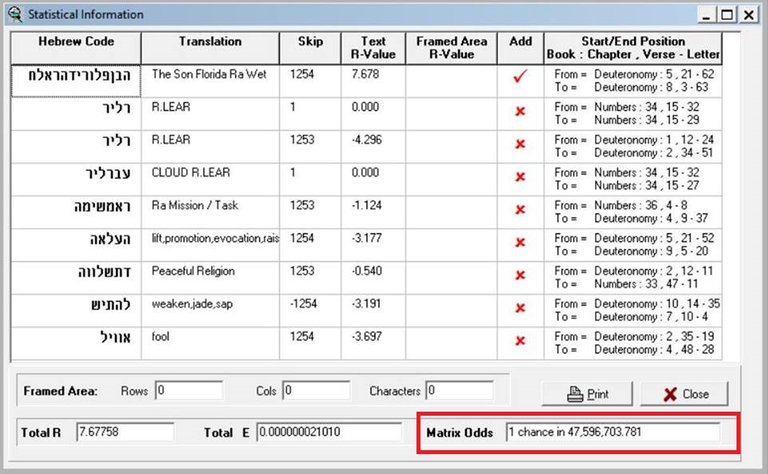Select the translation starting 'lift,promotion,evocation'

(x=215, y=238)
